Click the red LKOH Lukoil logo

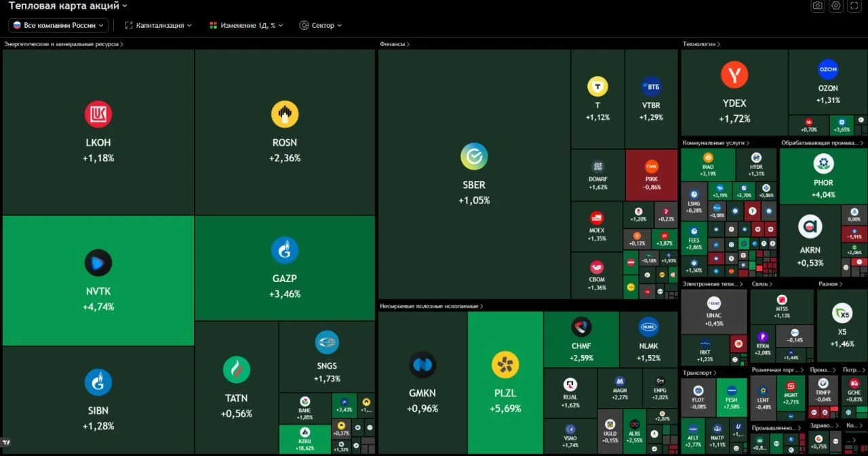[x=98, y=114]
